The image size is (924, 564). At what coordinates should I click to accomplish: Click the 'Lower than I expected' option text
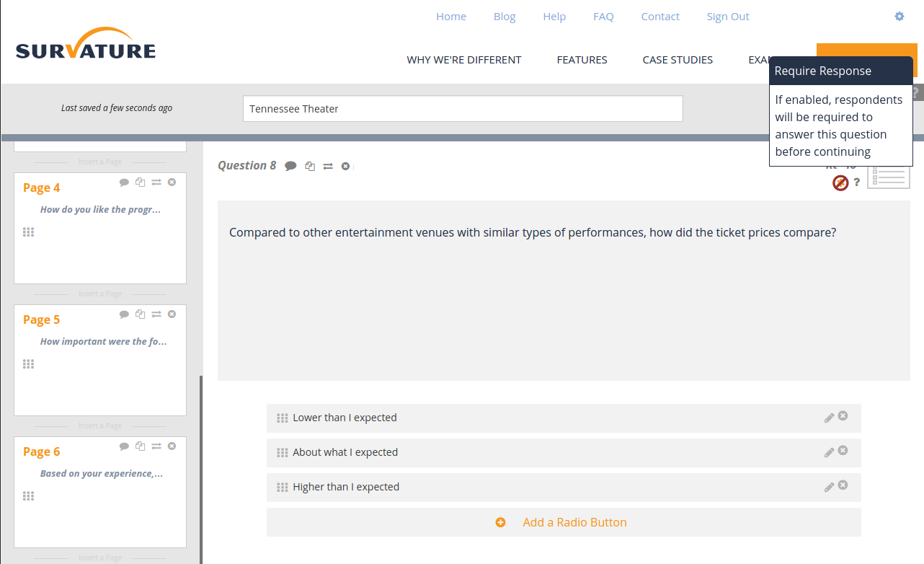tap(345, 418)
